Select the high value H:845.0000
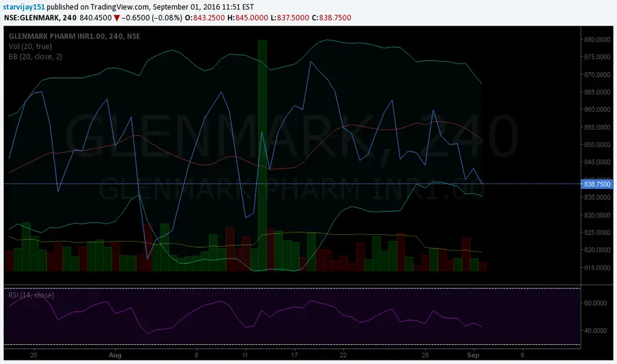This screenshot has height=364, width=617. coord(247,18)
